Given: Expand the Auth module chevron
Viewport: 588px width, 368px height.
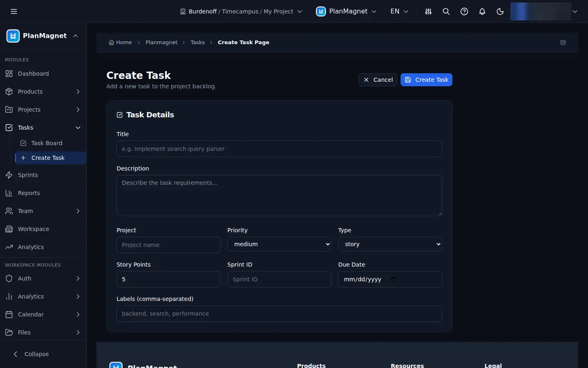Looking at the screenshot, I should tap(78, 278).
